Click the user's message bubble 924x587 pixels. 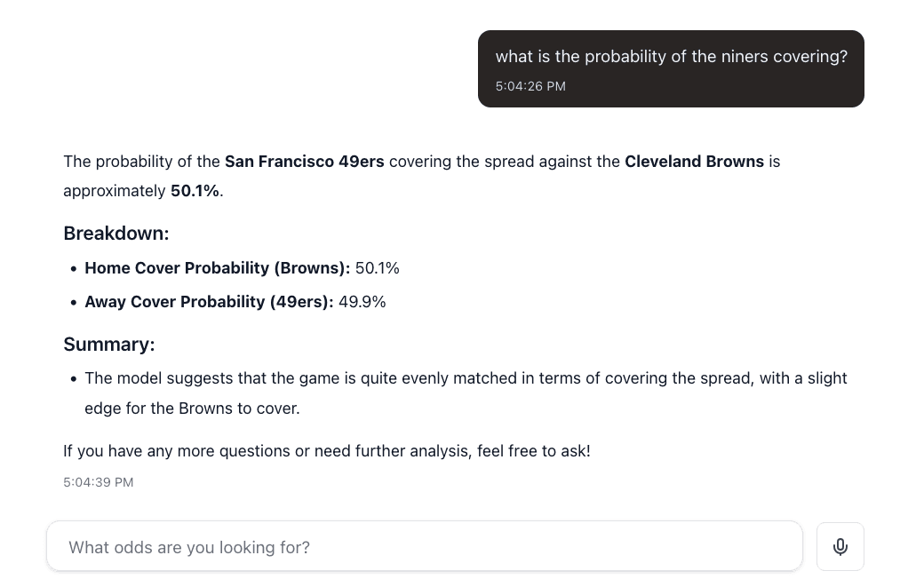[671, 68]
